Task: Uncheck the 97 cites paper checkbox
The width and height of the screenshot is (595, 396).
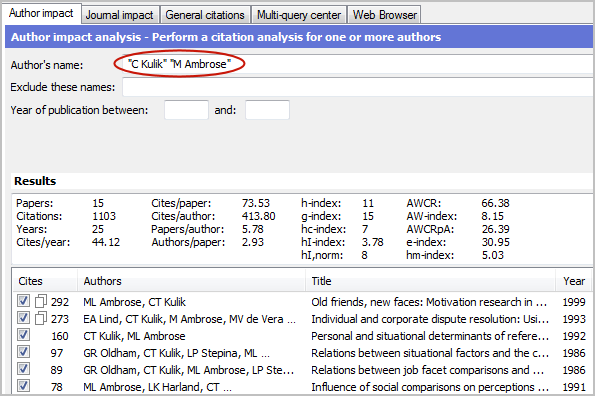Action: pyautogui.click(x=23, y=352)
